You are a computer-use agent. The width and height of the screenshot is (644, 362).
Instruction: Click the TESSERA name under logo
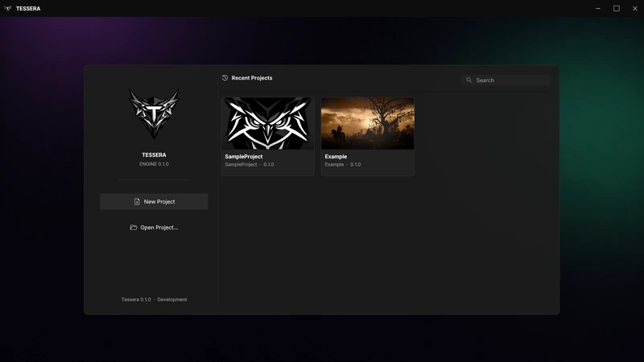[154, 154]
